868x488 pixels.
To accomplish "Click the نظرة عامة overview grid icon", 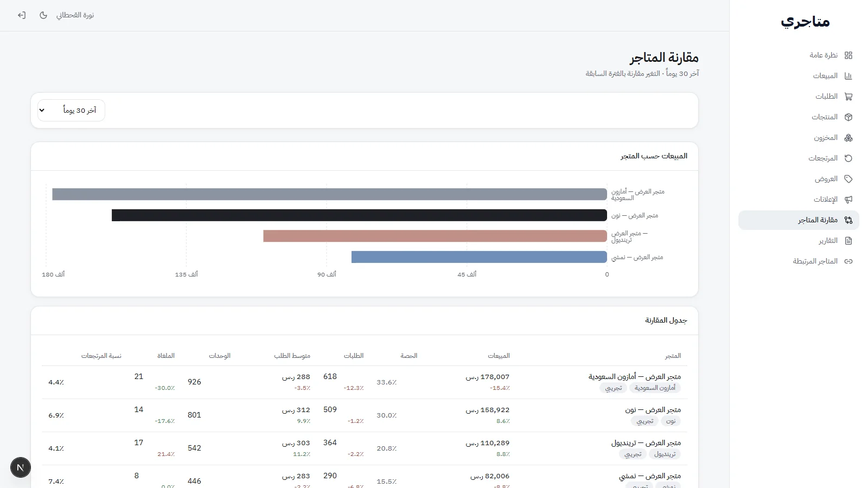I will tap(848, 55).
